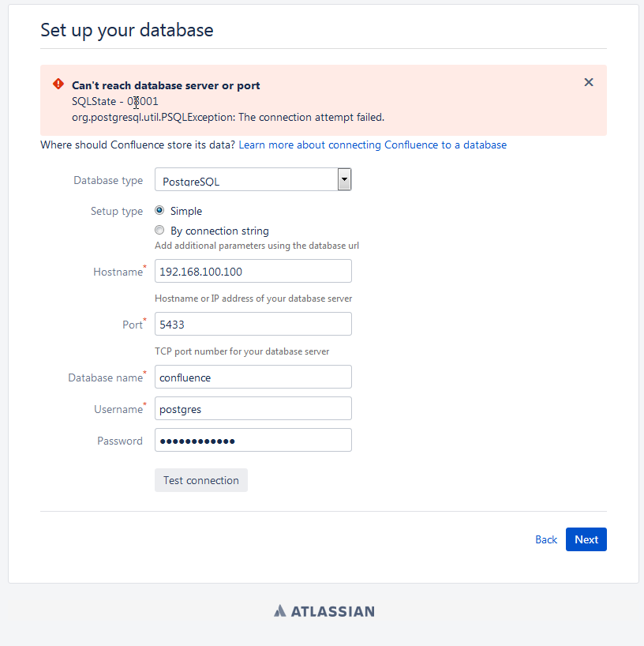Go Back to the previous step
644x646 pixels.
(546, 539)
